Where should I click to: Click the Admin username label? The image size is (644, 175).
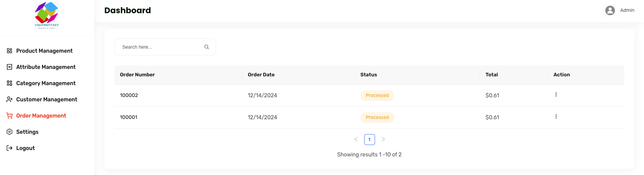tap(627, 10)
